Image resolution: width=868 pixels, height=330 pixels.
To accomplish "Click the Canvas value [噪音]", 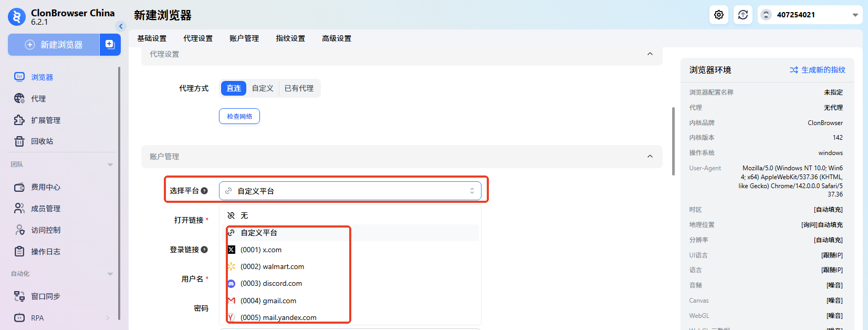I will [x=834, y=301].
